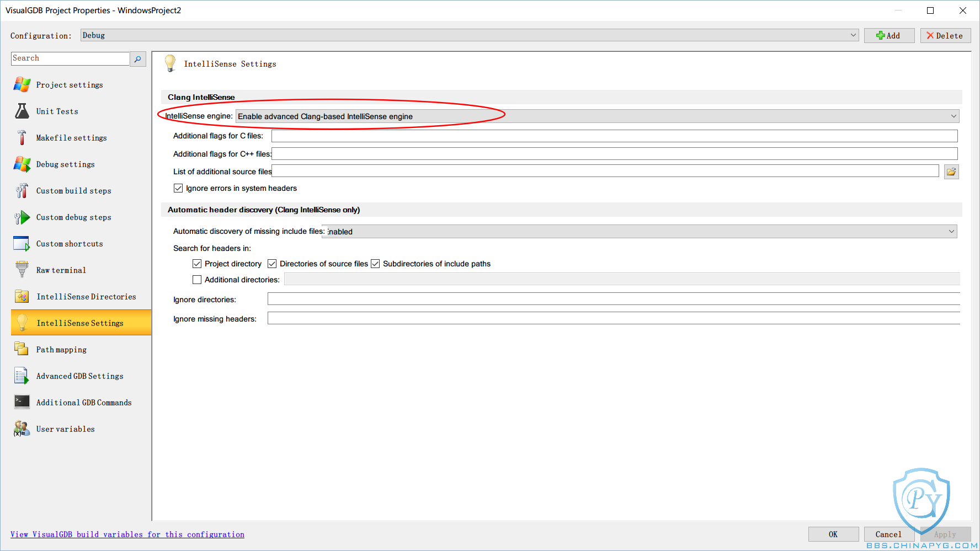
Task: Click the Path mapping folders icon
Action: click(22, 349)
